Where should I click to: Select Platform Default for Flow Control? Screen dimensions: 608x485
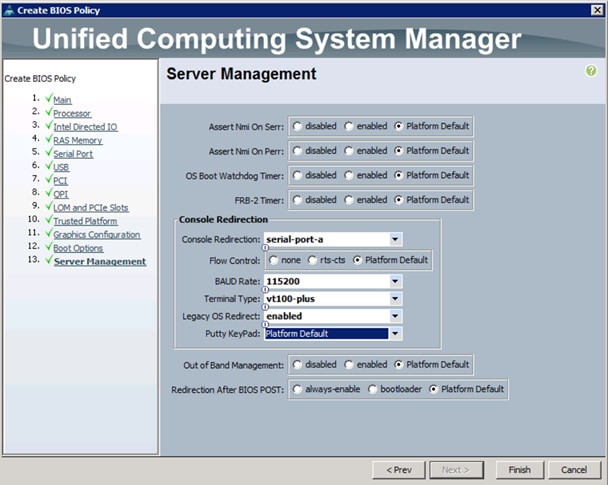point(357,260)
